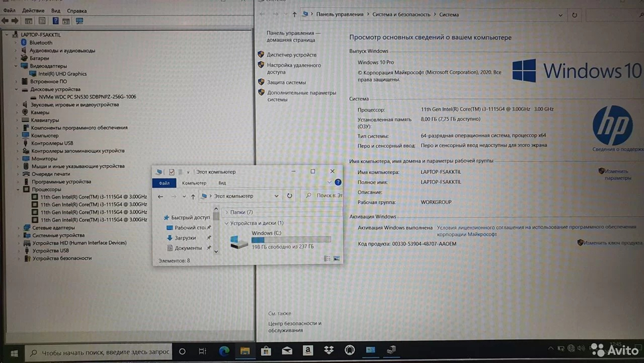The height and width of the screenshot is (363, 644).
Task: Collapse the LAPTOP-FSAKKTIL root node
Action: coord(7,35)
